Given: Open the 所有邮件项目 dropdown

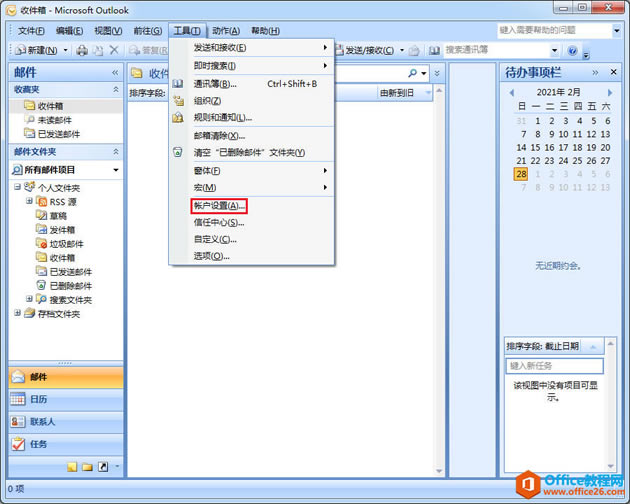Looking at the screenshot, I should pos(116,170).
